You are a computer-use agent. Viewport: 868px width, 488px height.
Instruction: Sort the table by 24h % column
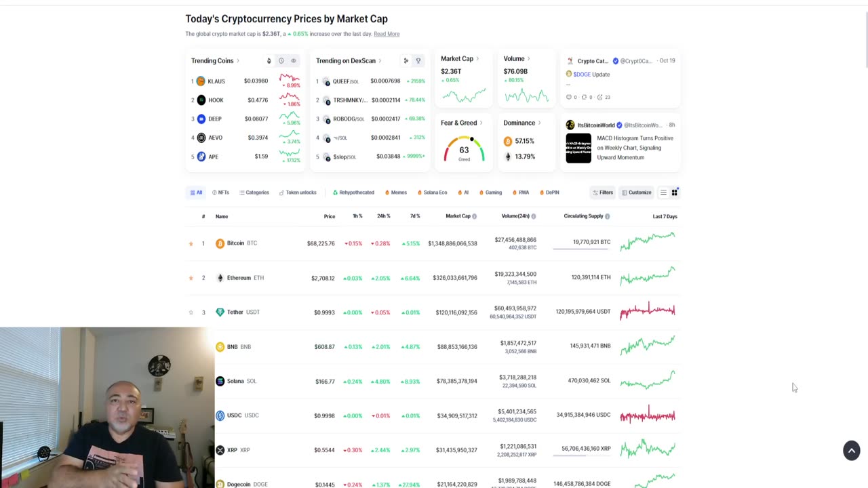(384, 216)
